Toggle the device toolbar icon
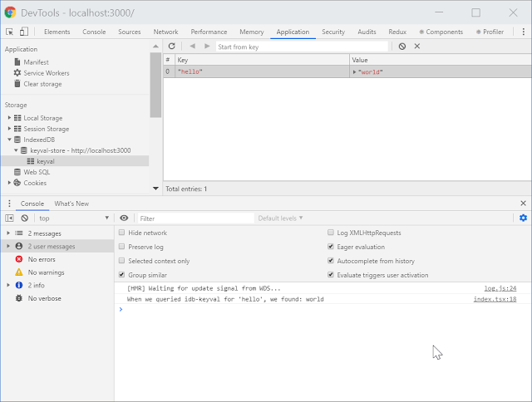The image size is (532, 402). (23, 32)
